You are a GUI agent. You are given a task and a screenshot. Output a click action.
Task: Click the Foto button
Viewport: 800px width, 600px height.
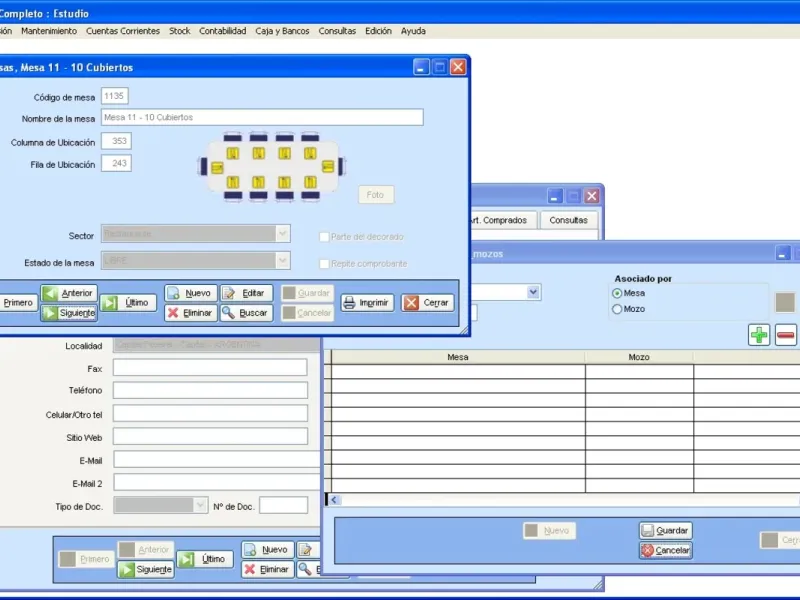tap(376, 194)
